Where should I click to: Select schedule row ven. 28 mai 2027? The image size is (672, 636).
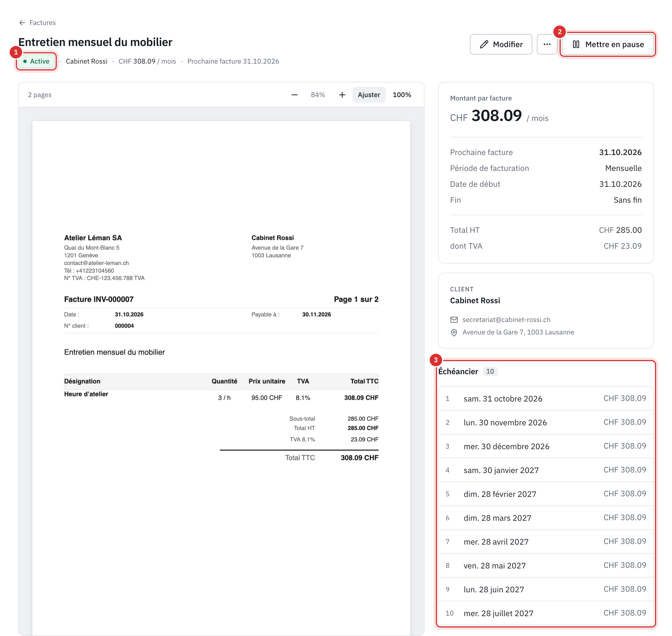tap(546, 566)
